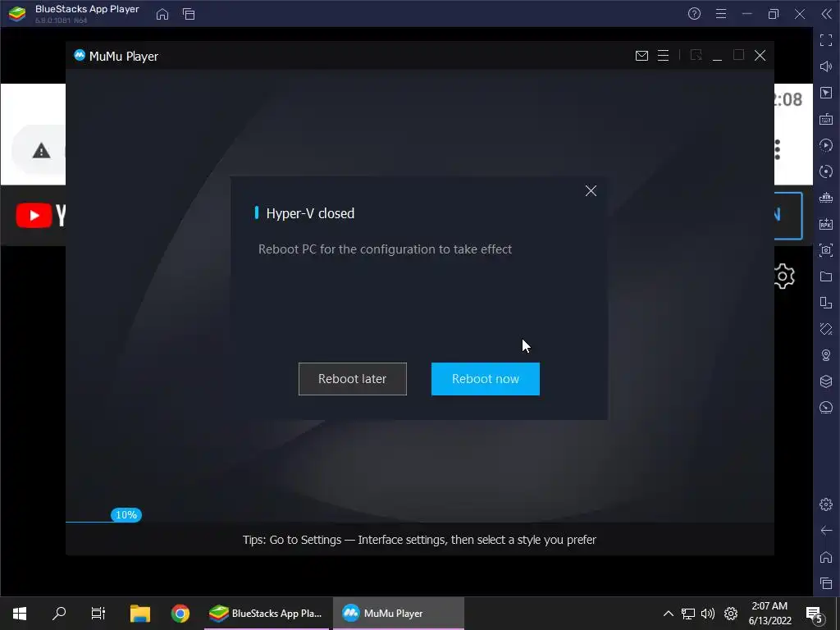Open the Windows Start menu
840x630 pixels.
pos(20,614)
